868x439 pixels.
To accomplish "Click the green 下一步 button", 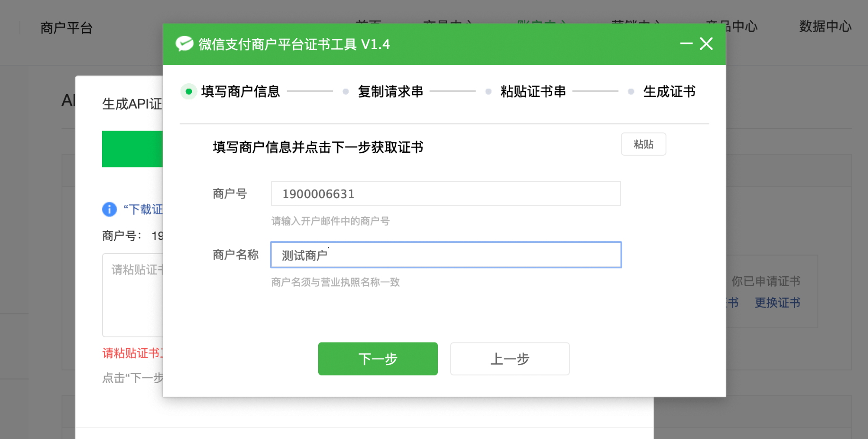I will [x=378, y=359].
